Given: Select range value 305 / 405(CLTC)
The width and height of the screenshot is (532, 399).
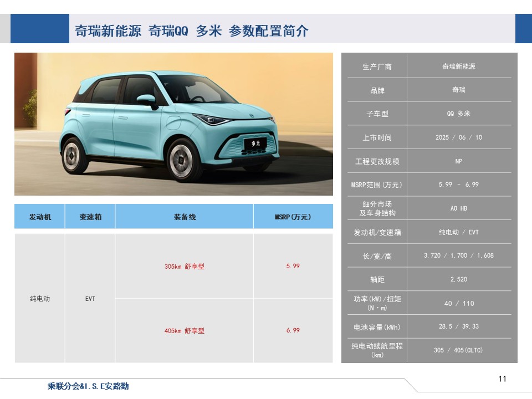Looking at the screenshot, I should [x=459, y=350].
